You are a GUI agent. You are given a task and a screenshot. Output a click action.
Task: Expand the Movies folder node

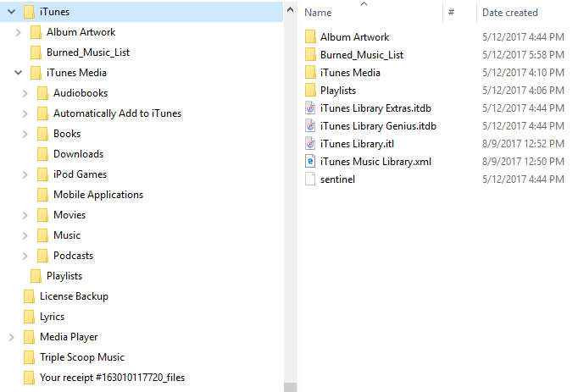25,215
